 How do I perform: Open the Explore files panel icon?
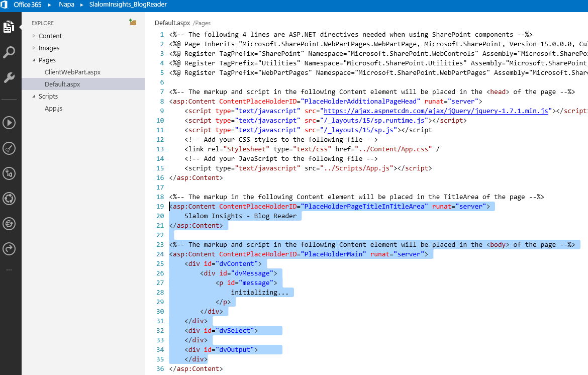click(x=9, y=27)
